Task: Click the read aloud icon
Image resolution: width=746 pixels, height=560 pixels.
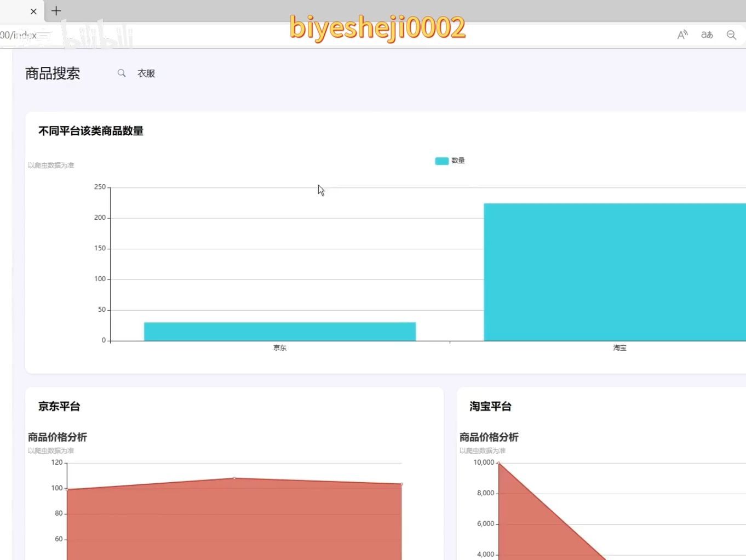Action: [x=682, y=35]
